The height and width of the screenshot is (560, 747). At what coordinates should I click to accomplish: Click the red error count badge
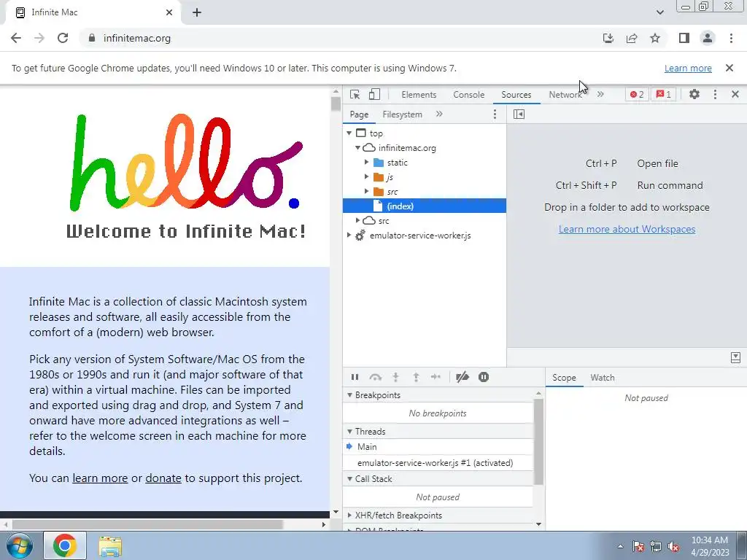[x=637, y=94]
